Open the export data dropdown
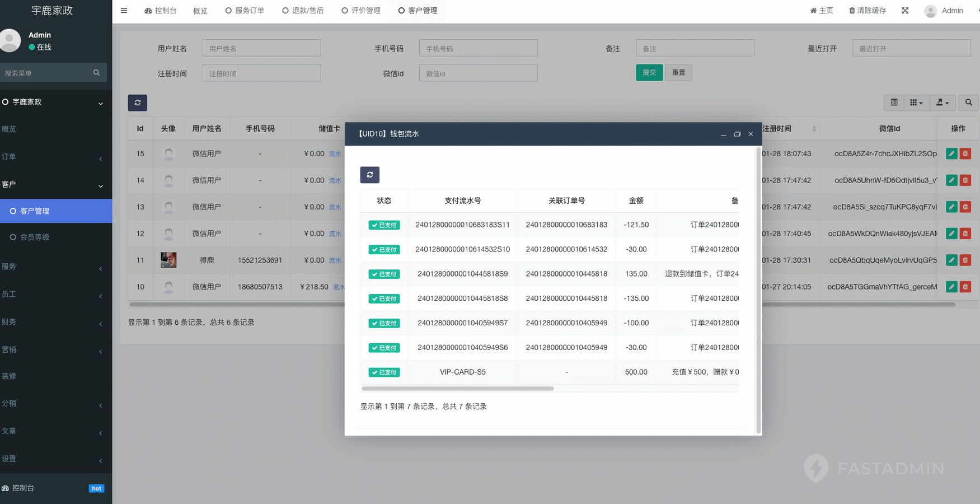The width and height of the screenshot is (980, 504). [x=942, y=102]
